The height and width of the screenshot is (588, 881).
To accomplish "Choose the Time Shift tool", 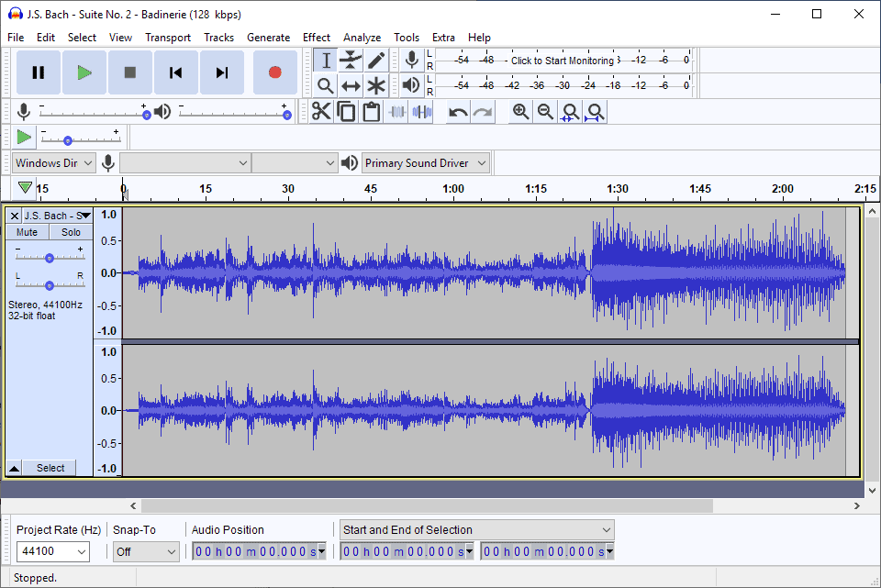I will pyautogui.click(x=351, y=85).
